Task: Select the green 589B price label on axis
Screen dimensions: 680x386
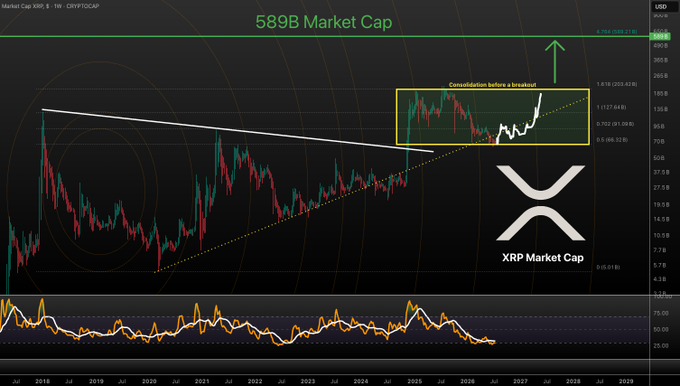Action: 660,37
